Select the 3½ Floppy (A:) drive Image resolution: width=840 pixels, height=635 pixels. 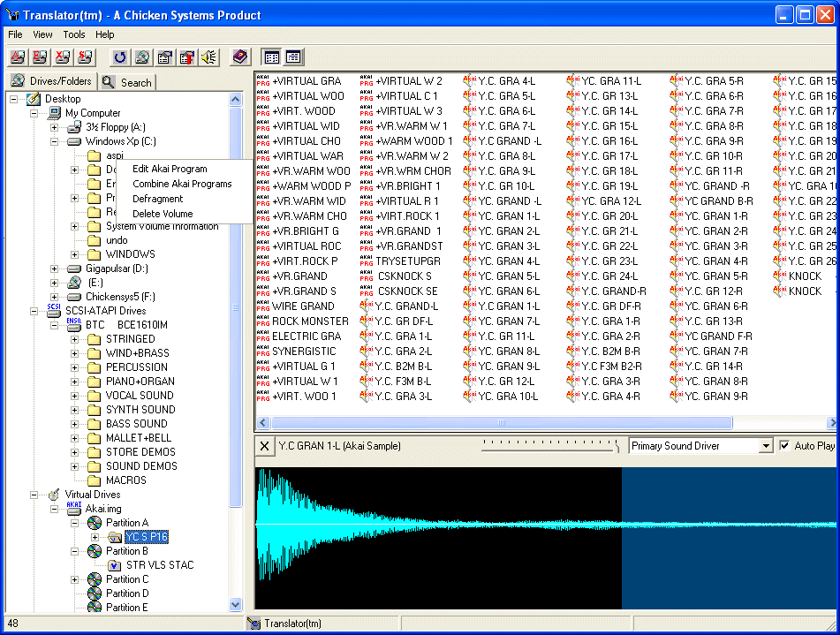(115, 127)
